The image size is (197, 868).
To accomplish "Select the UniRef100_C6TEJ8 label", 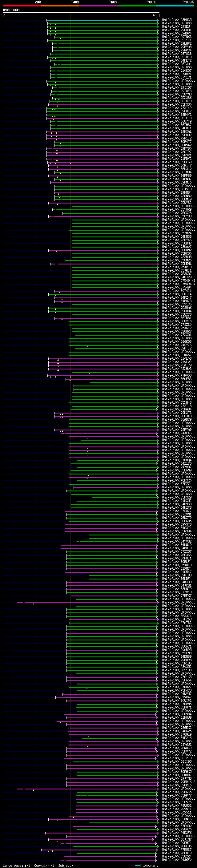I will click(177, 118).
